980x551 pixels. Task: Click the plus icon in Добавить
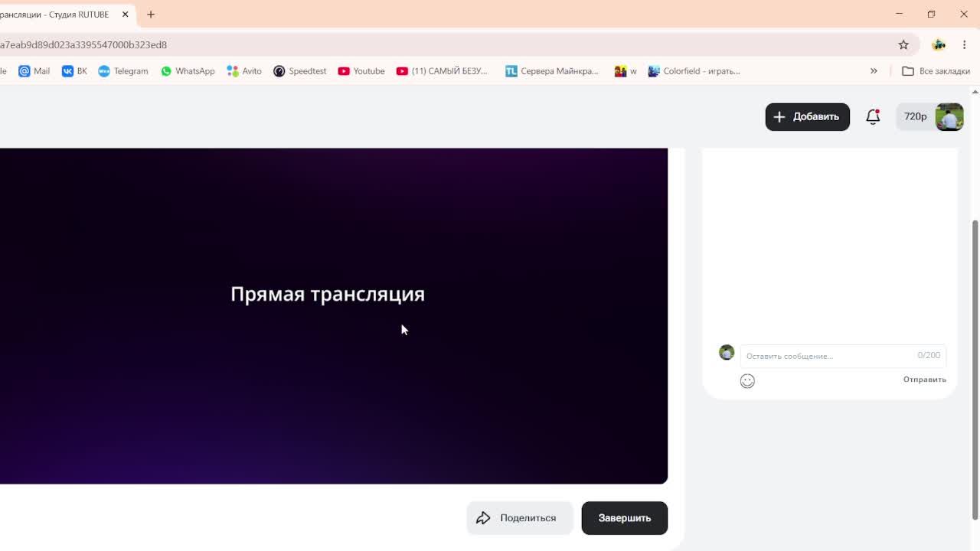779,116
